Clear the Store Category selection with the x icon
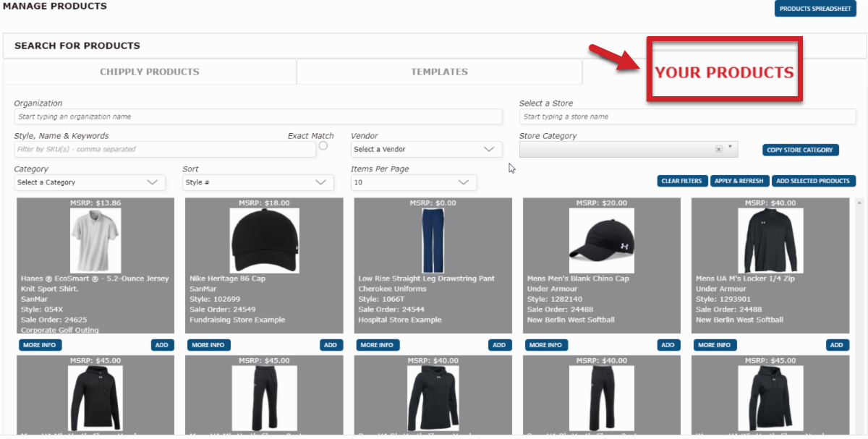Image resolution: width=868 pixels, height=439 pixels. 718,149
